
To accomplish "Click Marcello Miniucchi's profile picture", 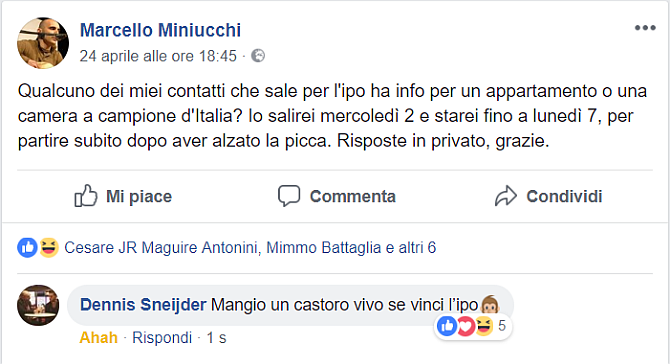I will [x=43, y=43].
